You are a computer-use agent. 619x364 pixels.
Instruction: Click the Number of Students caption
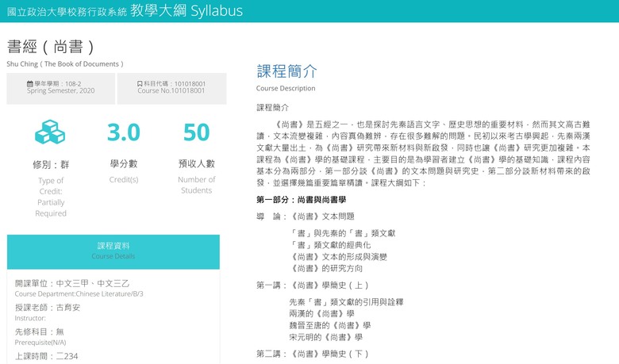[x=196, y=185]
